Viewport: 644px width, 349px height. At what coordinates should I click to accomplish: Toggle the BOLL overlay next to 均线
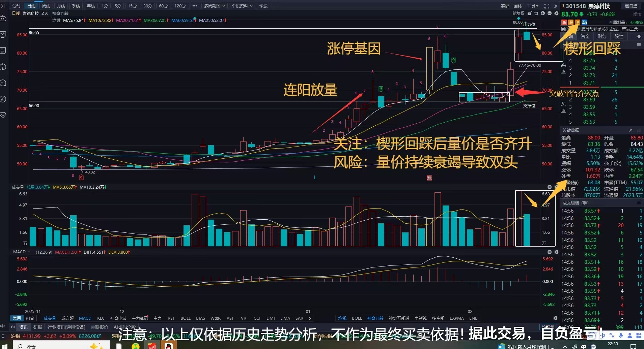[x=357, y=318]
